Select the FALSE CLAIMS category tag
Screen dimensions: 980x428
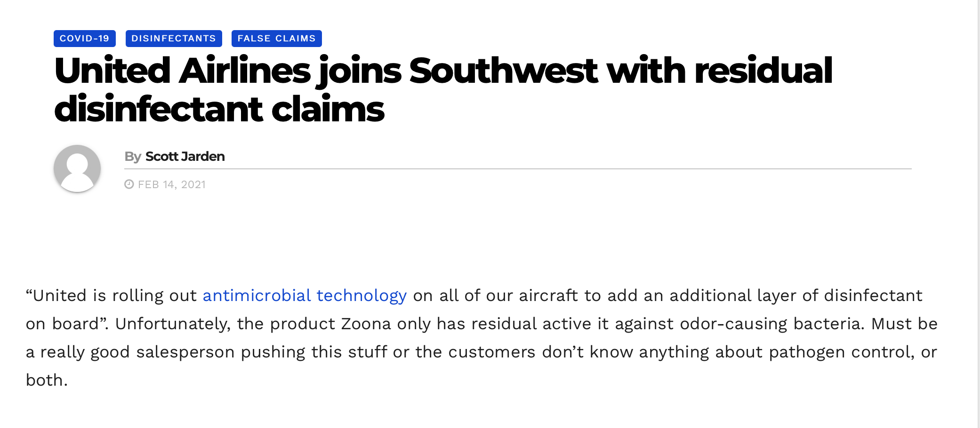coord(276,39)
